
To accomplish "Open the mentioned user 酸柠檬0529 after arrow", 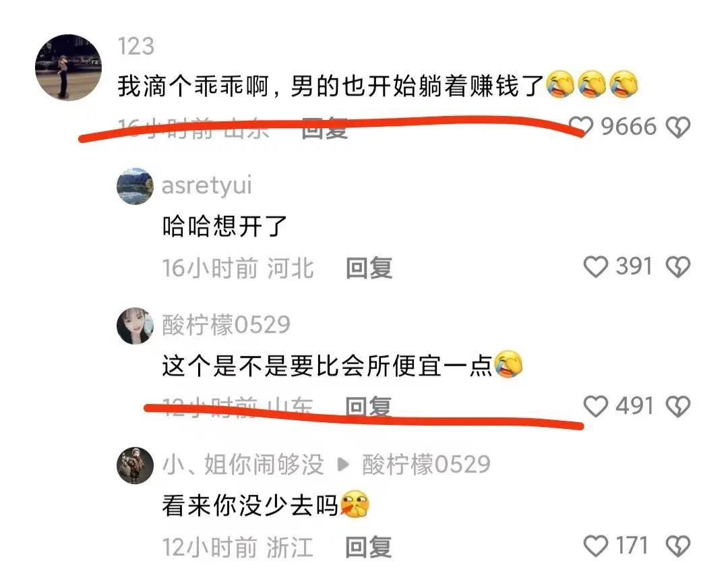I will (426, 465).
